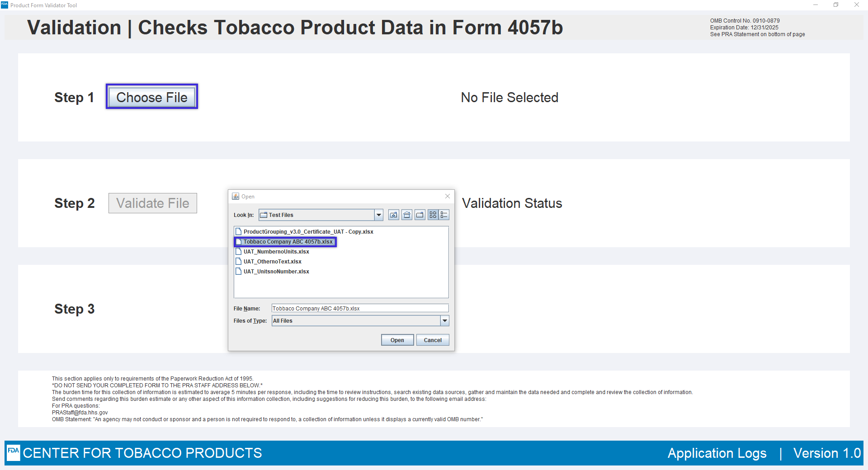Select Tobbaco Company ABC 4057b.xlsx file

pos(288,242)
